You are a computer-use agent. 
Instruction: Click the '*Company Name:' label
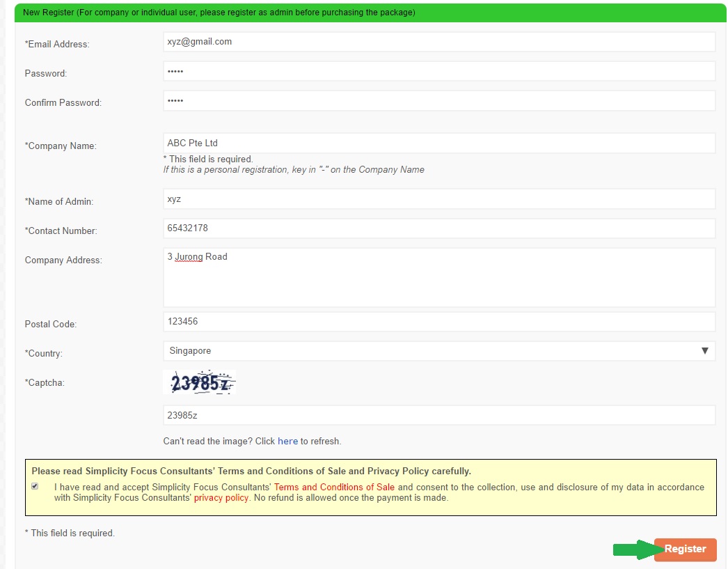tap(61, 146)
